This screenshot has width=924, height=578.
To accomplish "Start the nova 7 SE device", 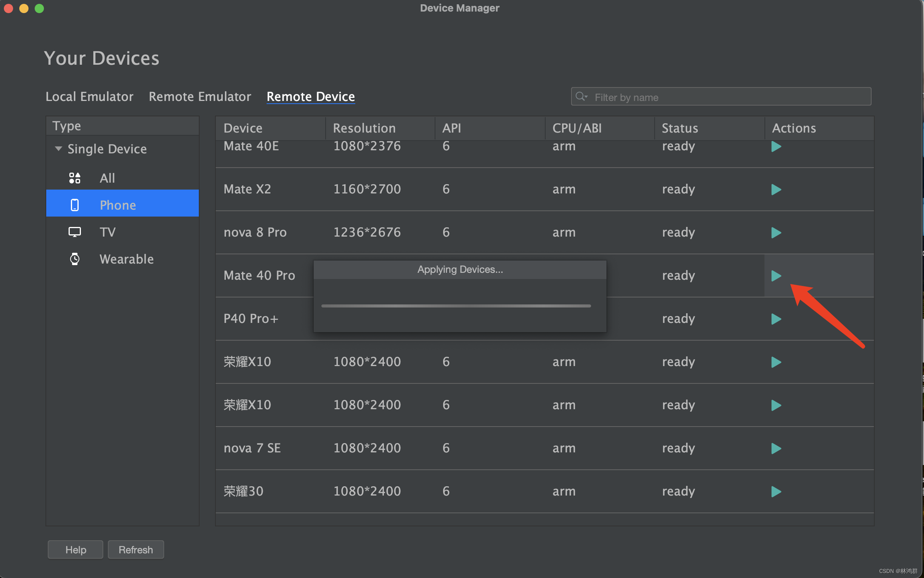I will (776, 449).
